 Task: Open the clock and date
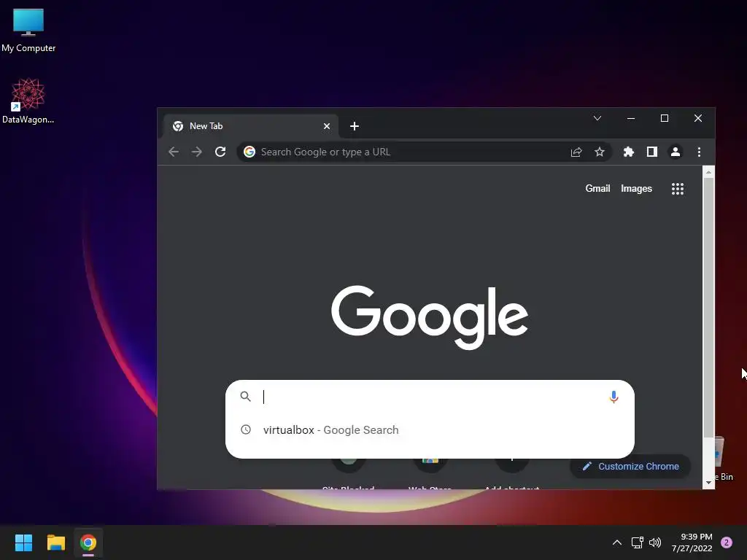point(692,542)
